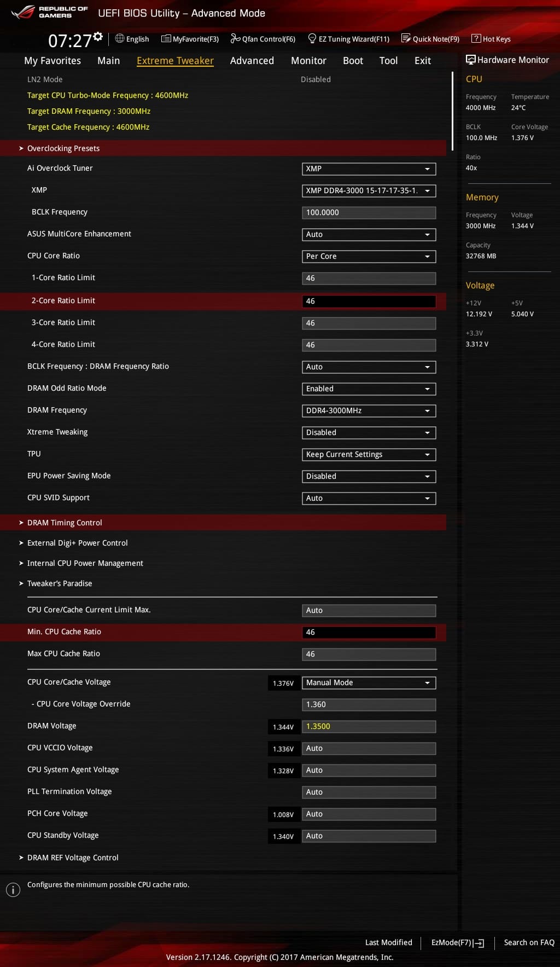Open Ai Overclock Tuner dropdown
This screenshot has width=560, height=967.
(x=369, y=169)
